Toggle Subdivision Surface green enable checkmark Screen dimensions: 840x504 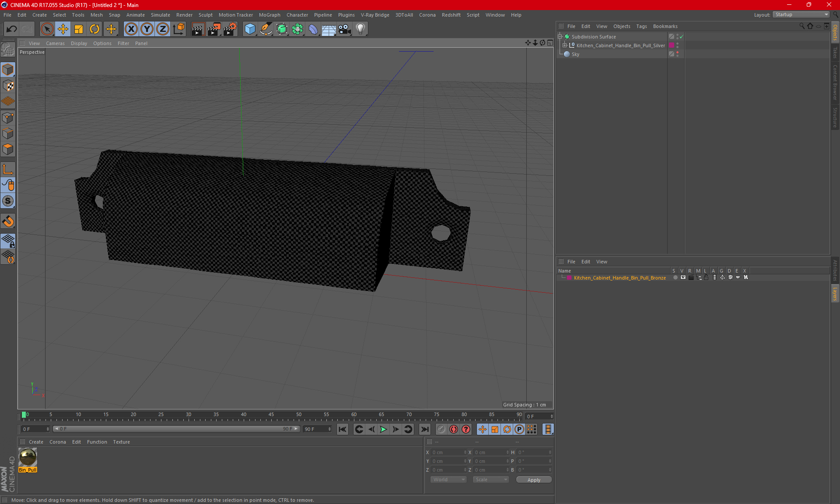682,37
